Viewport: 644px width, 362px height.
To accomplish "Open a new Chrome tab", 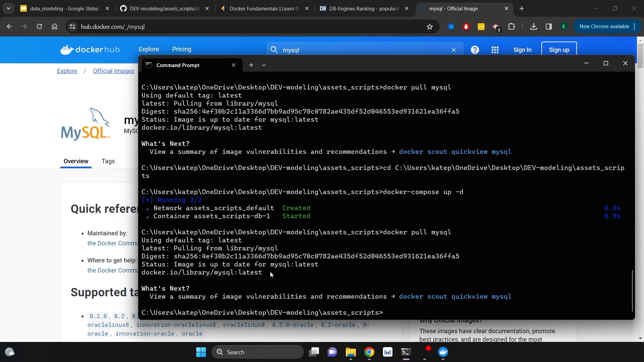I will click(522, 8).
